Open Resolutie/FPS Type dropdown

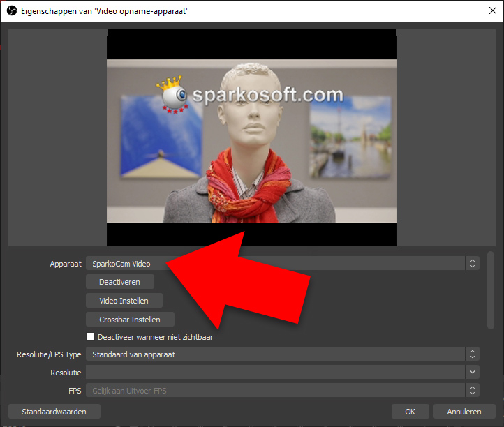pos(283,354)
